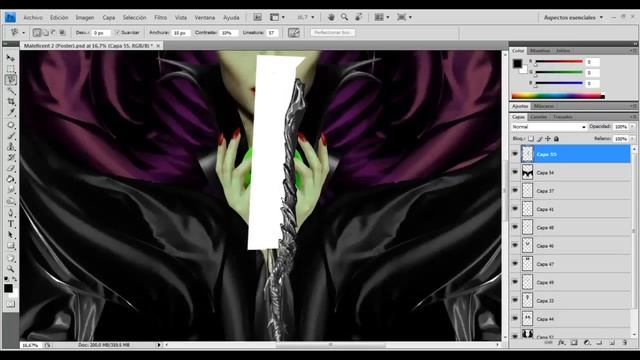This screenshot has height=360, width=640.
Task: Hide the Capa 41 layer
Action: [515, 209]
